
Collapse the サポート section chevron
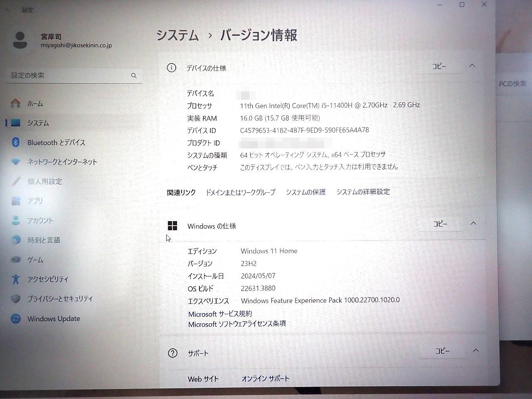tap(475, 350)
